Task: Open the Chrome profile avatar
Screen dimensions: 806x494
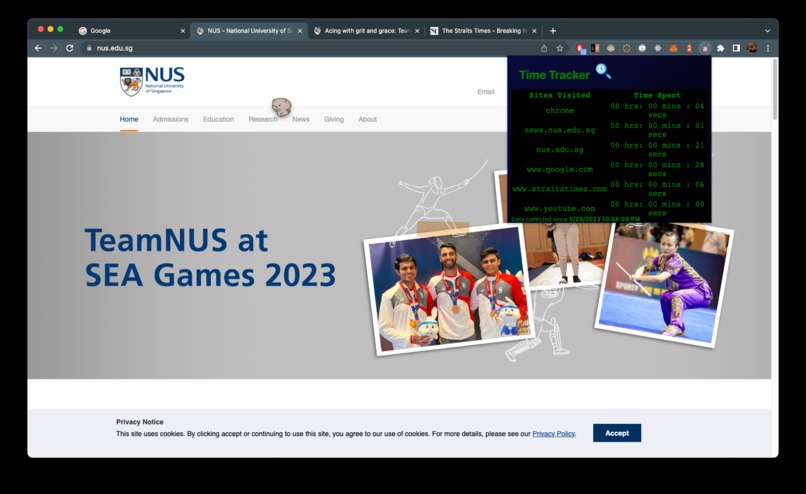Action: tap(752, 48)
